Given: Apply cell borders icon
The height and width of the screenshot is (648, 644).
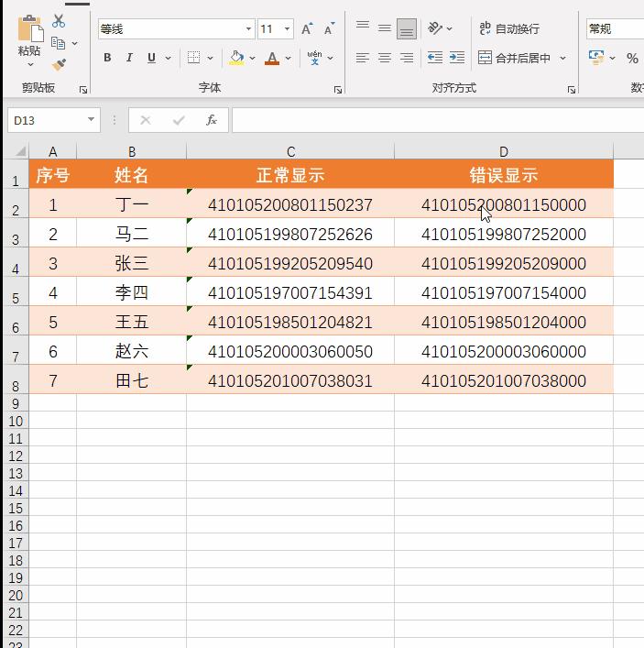Looking at the screenshot, I should 193,58.
